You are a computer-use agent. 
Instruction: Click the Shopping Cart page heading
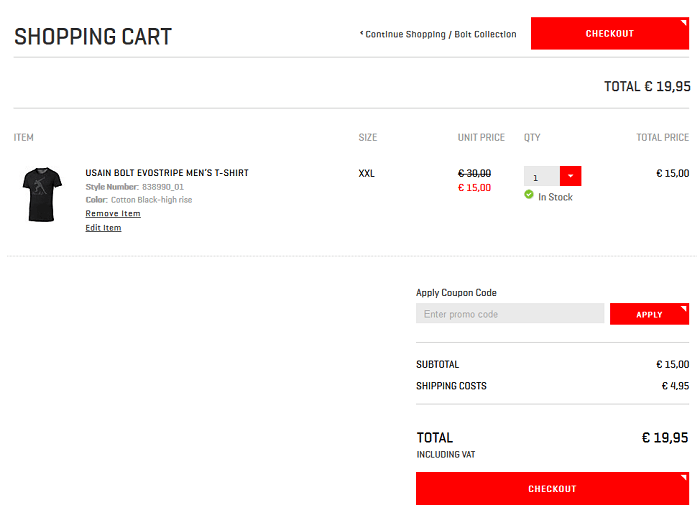93,37
